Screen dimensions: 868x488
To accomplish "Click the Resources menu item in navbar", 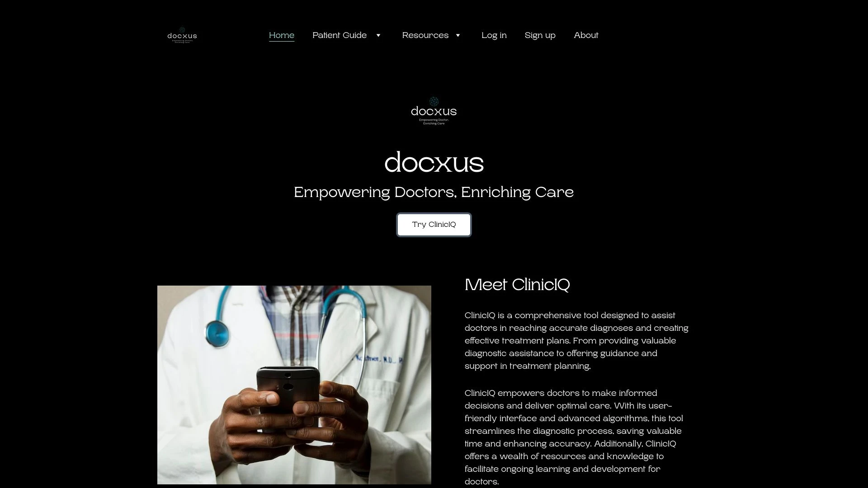I will pos(426,35).
